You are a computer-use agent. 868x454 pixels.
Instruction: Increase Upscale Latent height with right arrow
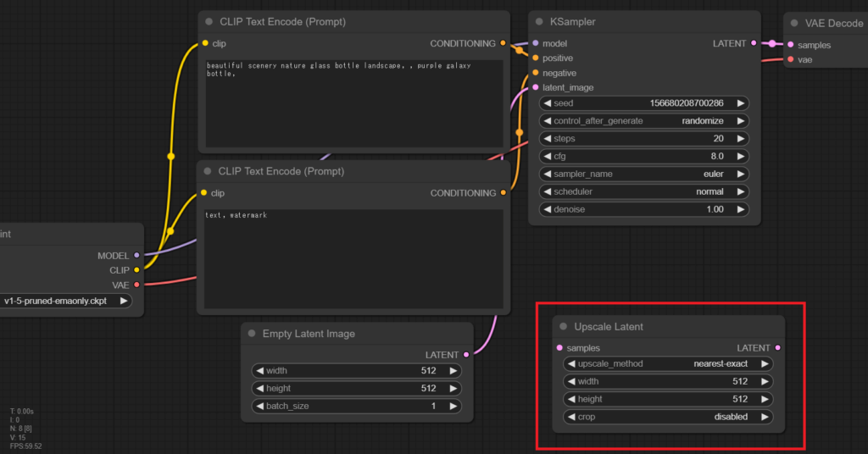click(764, 399)
